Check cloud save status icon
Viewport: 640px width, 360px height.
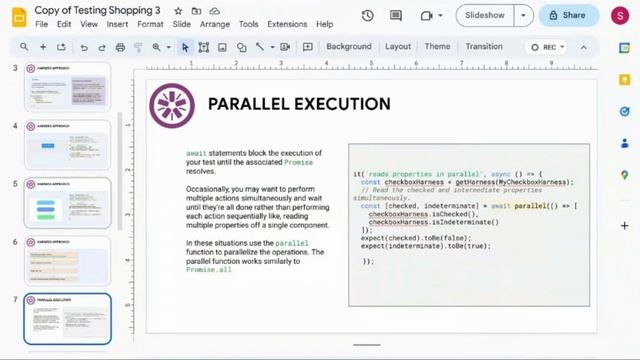[x=215, y=11]
